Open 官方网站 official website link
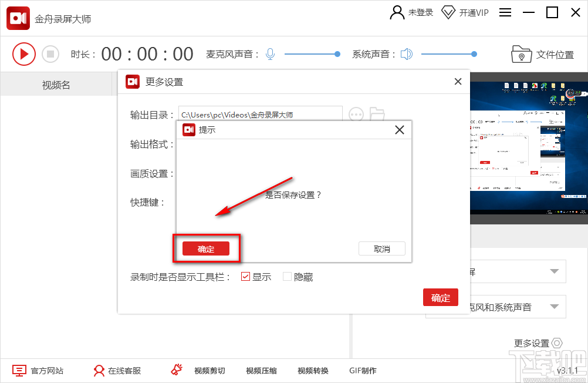Viewport: 588px width, 383px height. 47,371
